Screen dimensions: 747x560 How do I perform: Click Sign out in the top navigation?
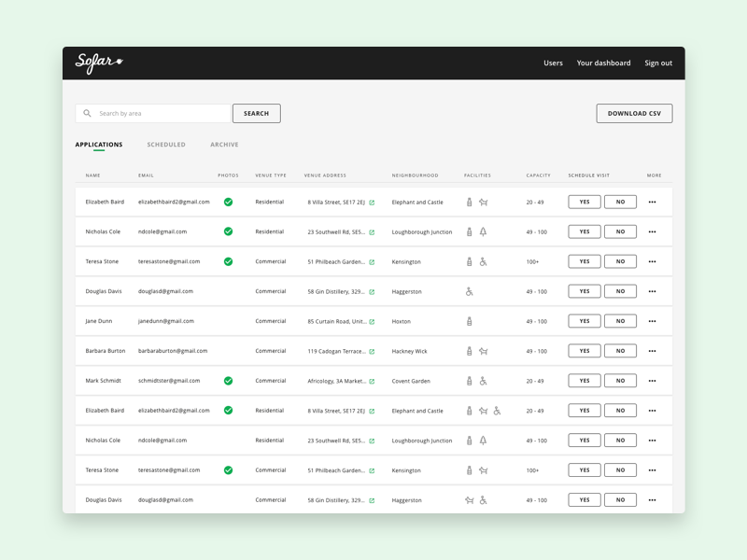pos(658,63)
